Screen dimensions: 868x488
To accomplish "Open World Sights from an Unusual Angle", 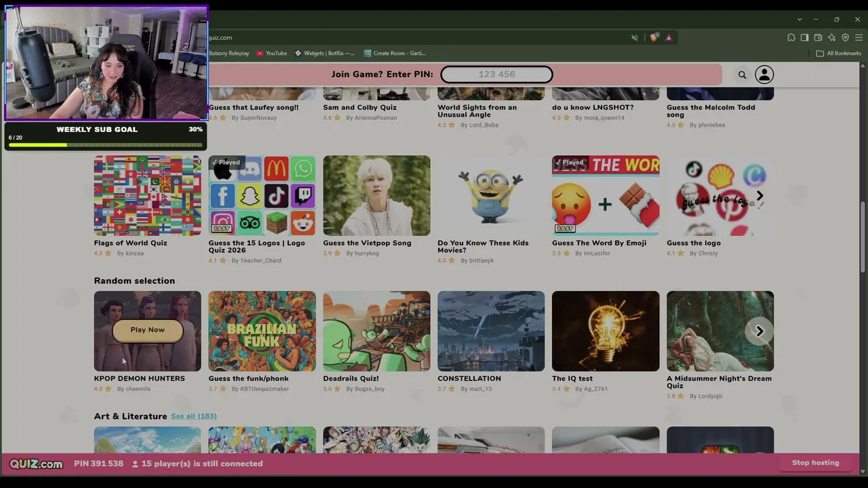I will 477,111.
